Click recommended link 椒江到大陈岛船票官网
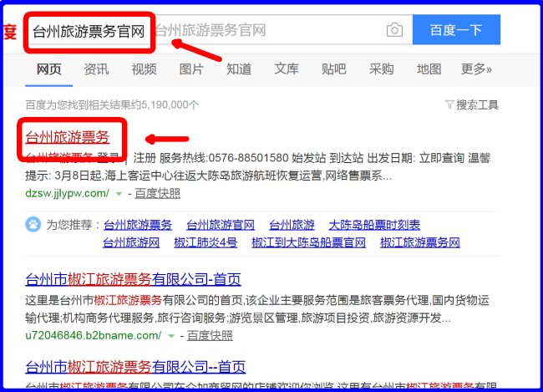543x392 pixels. [308, 242]
